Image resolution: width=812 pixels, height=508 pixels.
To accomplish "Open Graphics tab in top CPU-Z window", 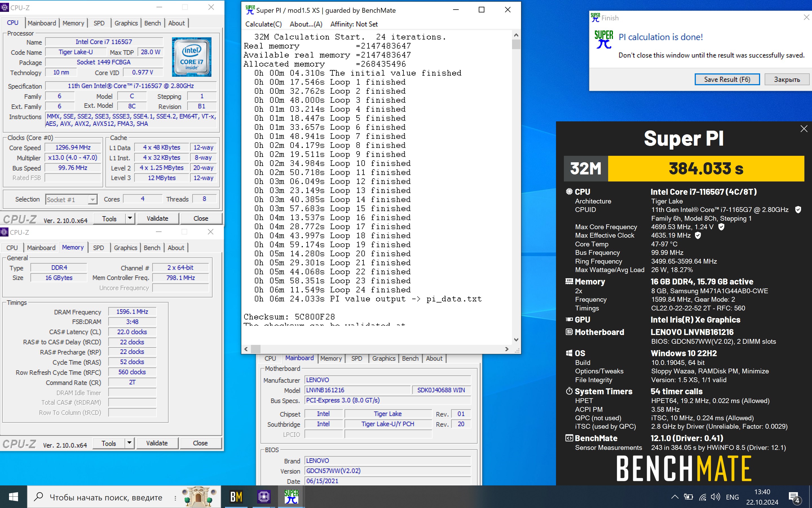I will 126,23.
